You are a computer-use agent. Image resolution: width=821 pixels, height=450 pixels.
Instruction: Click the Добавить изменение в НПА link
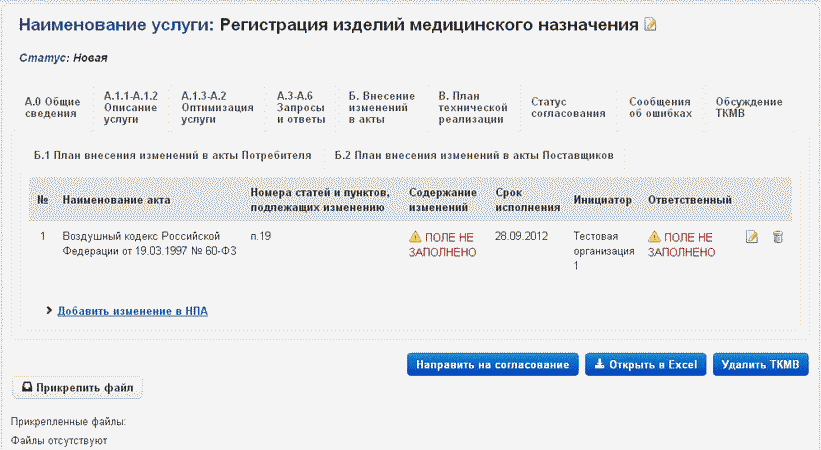[x=132, y=311]
